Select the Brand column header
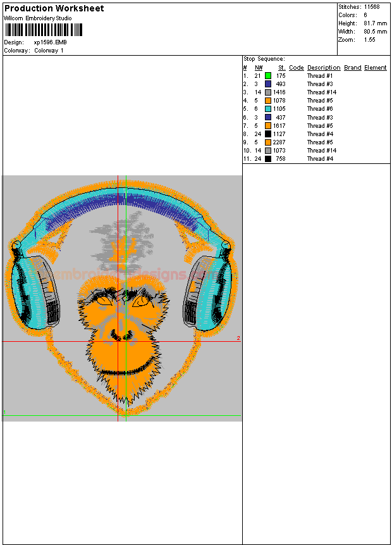Viewport: 392px width, 545px height. [x=352, y=68]
